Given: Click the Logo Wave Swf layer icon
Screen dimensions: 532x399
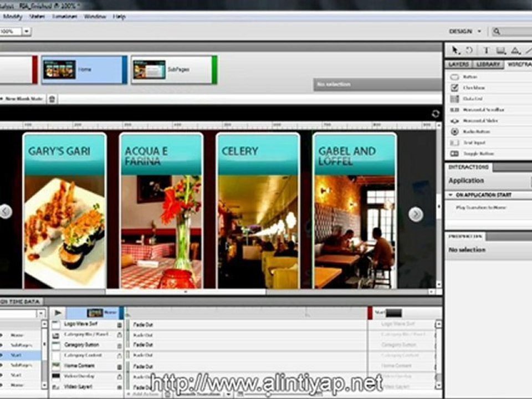Looking at the screenshot, I should click(x=56, y=325).
